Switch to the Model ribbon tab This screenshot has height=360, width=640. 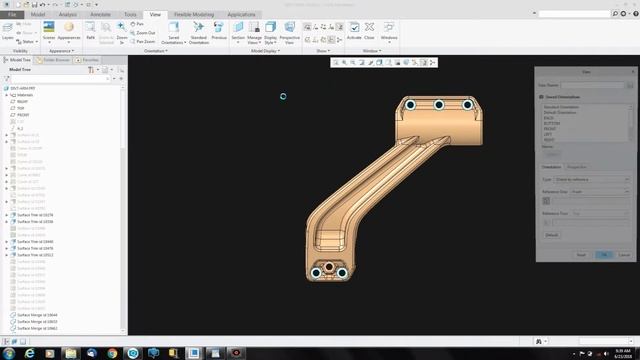point(38,14)
